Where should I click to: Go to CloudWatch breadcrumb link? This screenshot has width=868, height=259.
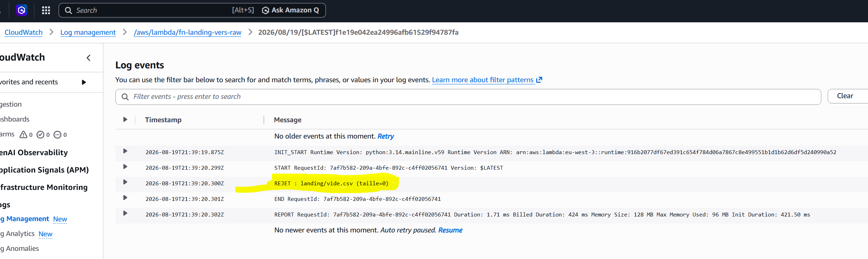(23, 32)
